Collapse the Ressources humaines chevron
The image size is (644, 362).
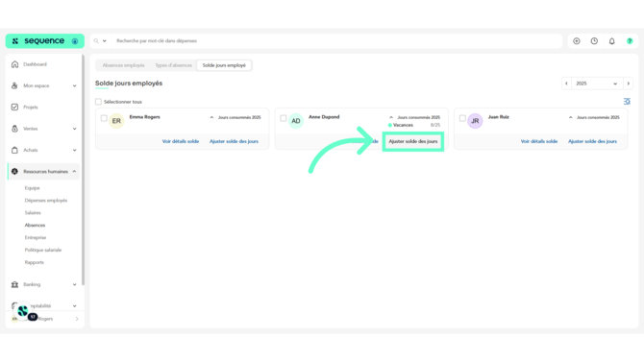pyautogui.click(x=74, y=172)
